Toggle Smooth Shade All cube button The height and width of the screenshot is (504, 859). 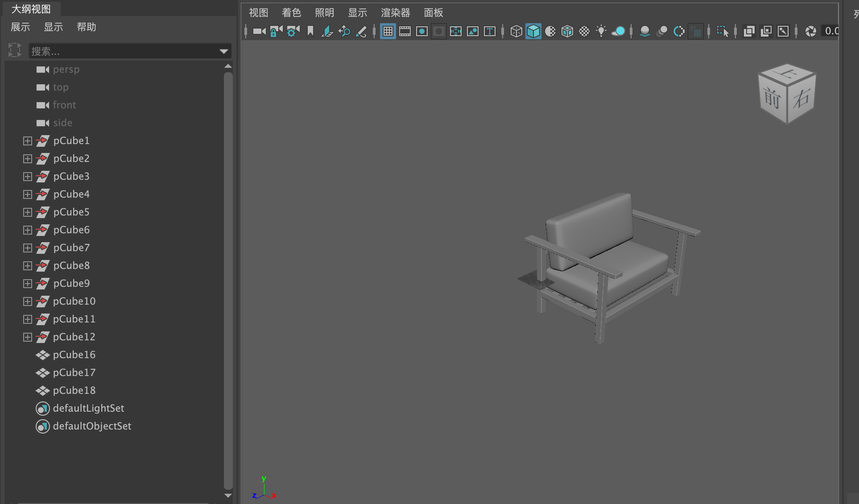(533, 31)
